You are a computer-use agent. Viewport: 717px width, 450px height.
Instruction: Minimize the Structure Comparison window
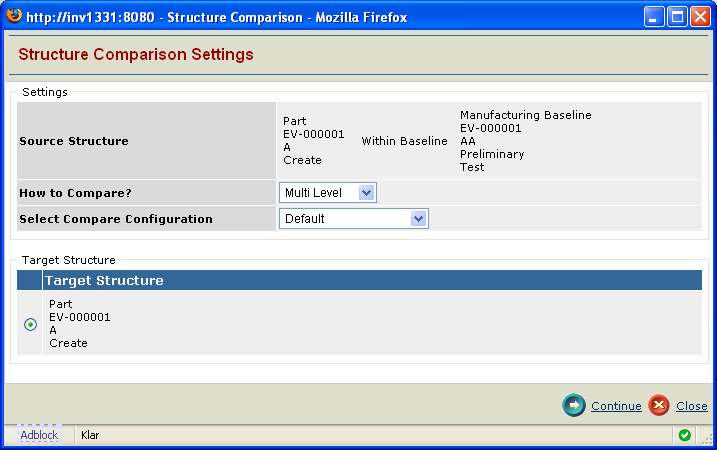(x=654, y=17)
